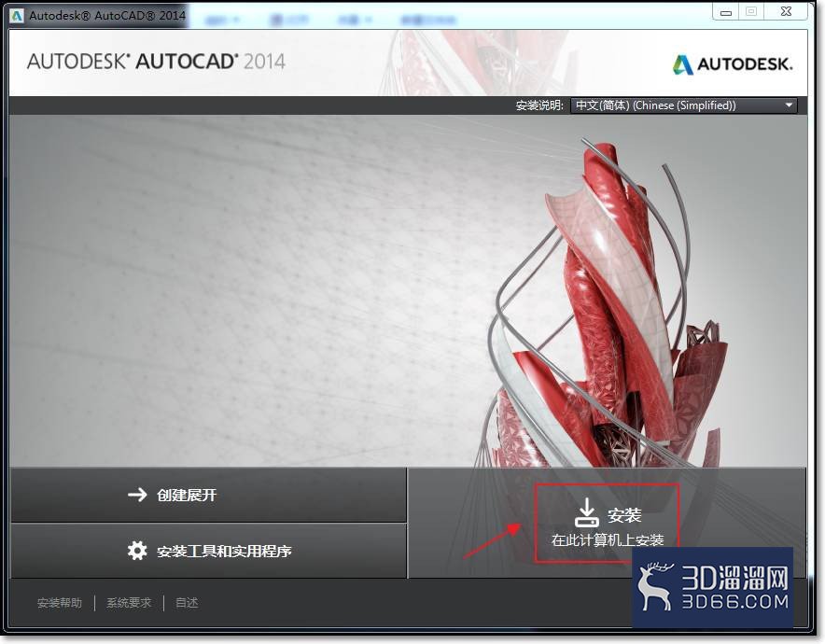Image resolution: width=825 pixels, height=644 pixels.
Task: Click 安装工具和实用程序 button
Action: point(208,551)
